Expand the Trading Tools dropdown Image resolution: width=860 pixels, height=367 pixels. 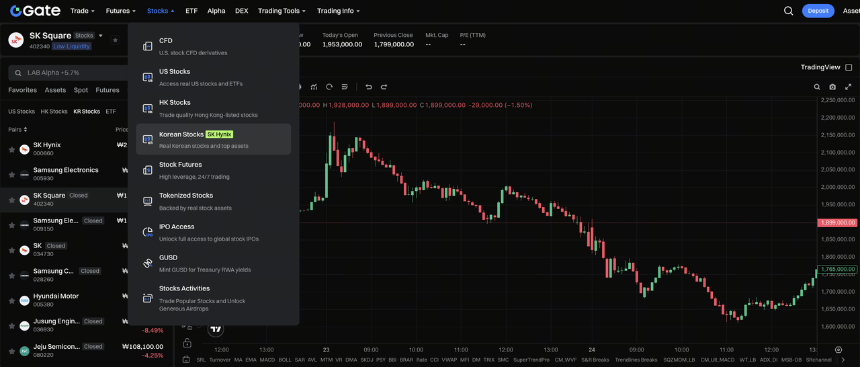(282, 11)
